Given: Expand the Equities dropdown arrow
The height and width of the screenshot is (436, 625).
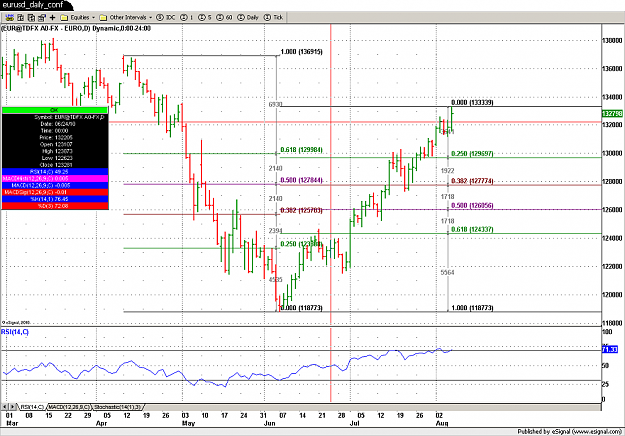Looking at the screenshot, I should click(x=94, y=18).
